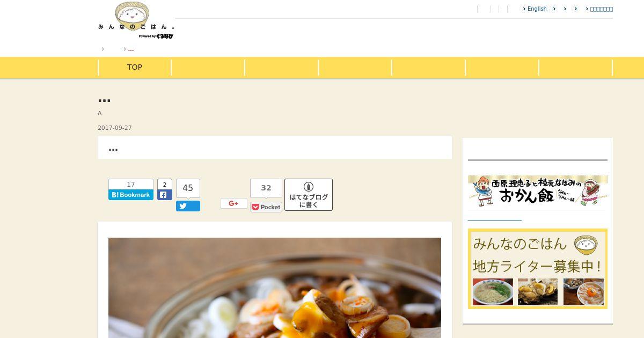Screen dimensions: 644x338
Task: Share via the Google+ button
Action: 234,203
